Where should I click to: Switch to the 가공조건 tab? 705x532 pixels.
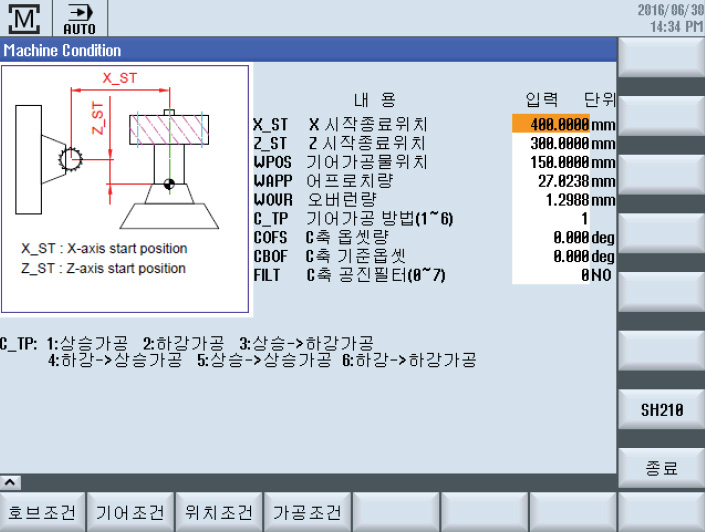click(307, 513)
